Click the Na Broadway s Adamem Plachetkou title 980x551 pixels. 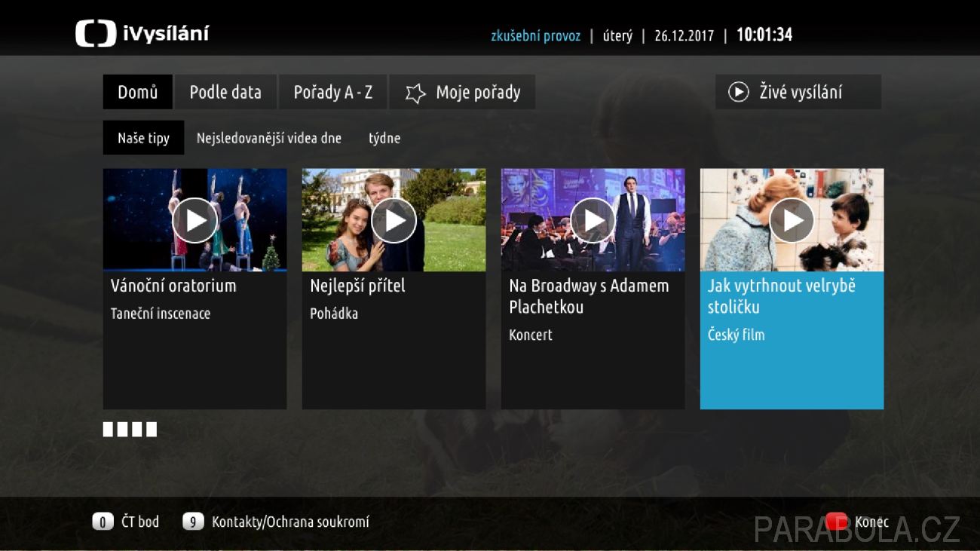[589, 296]
